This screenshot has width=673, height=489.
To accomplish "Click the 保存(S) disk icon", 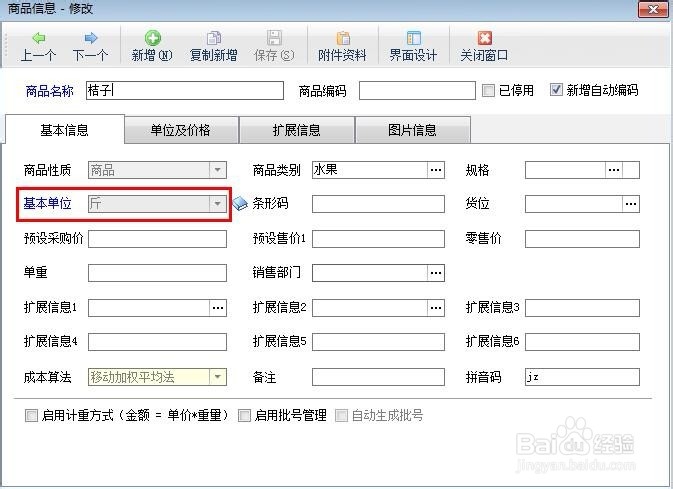I will pos(274,38).
